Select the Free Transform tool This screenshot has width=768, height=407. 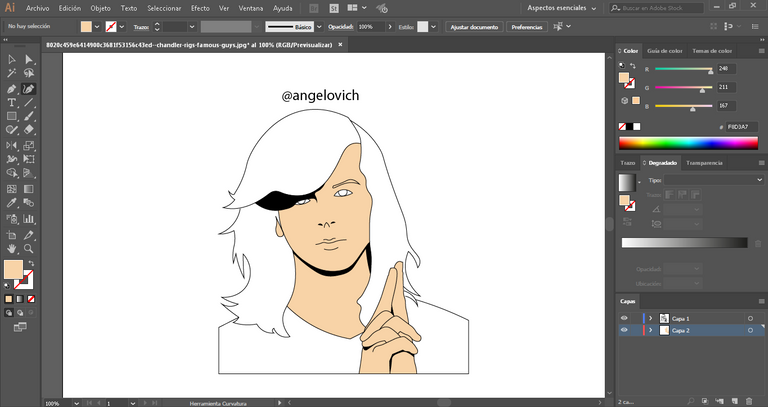pos(29,159)
